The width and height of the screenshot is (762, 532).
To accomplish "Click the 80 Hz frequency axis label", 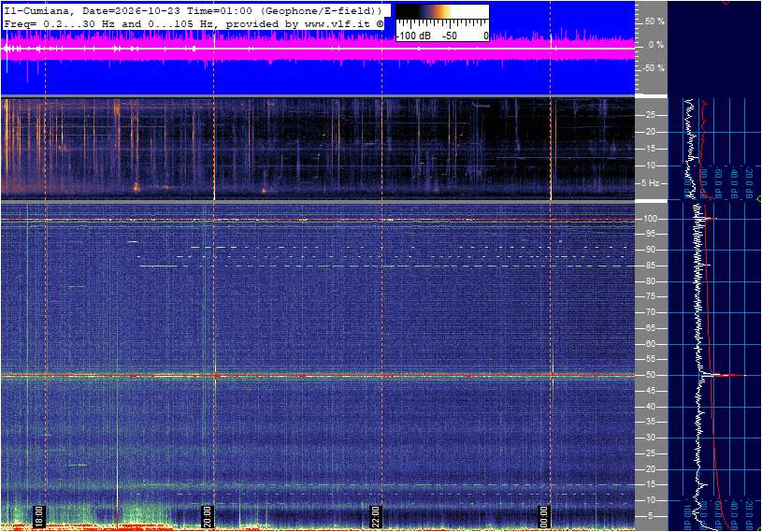I will pos(650,281).
